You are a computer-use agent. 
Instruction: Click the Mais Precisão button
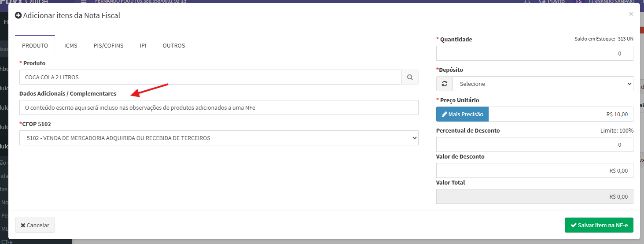[462, 114]
